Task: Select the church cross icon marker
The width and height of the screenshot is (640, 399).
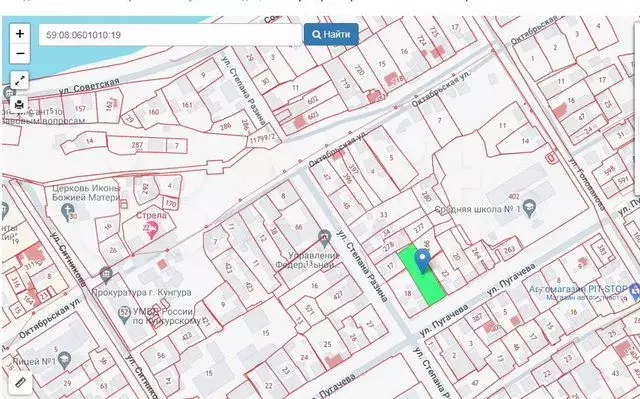Action: (x=67, y=211)
